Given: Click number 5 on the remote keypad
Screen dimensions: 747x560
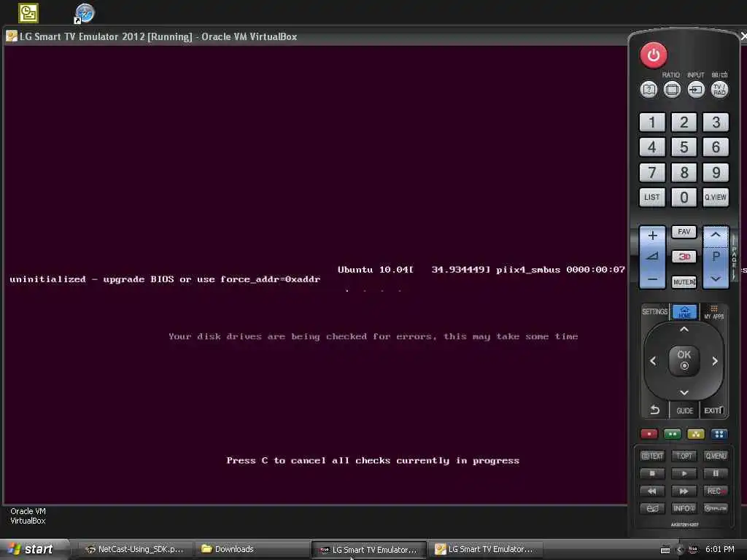Looking at the screenshot, I should [684, 147].
